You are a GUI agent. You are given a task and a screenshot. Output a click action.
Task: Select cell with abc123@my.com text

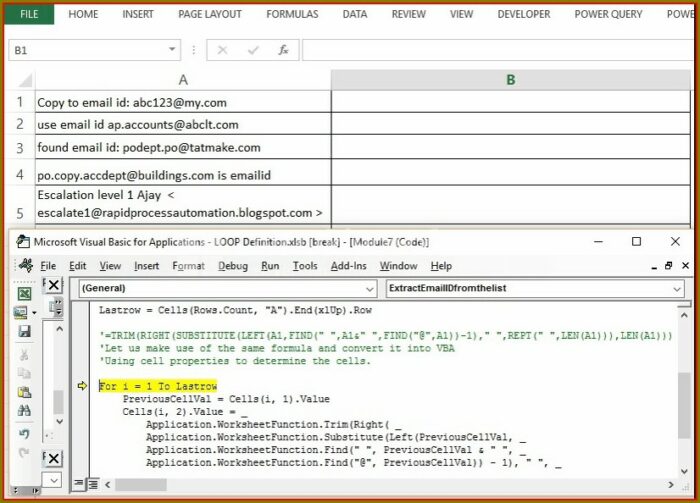point(183,102)
